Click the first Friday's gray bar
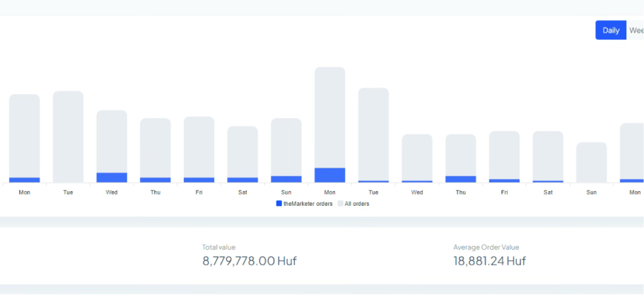The image size is (644, 295). tap(199, 146)
